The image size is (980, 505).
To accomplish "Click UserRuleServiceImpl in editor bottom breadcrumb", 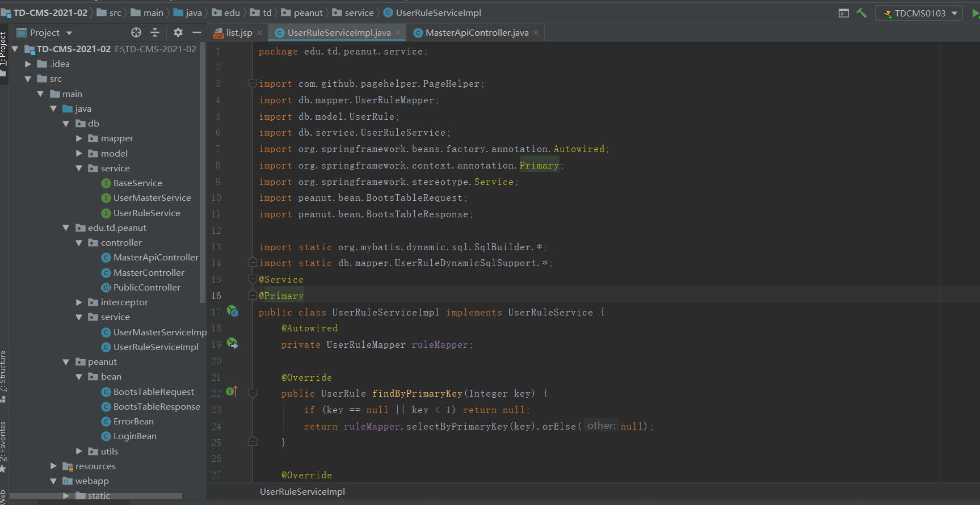I will pos(302,492).
